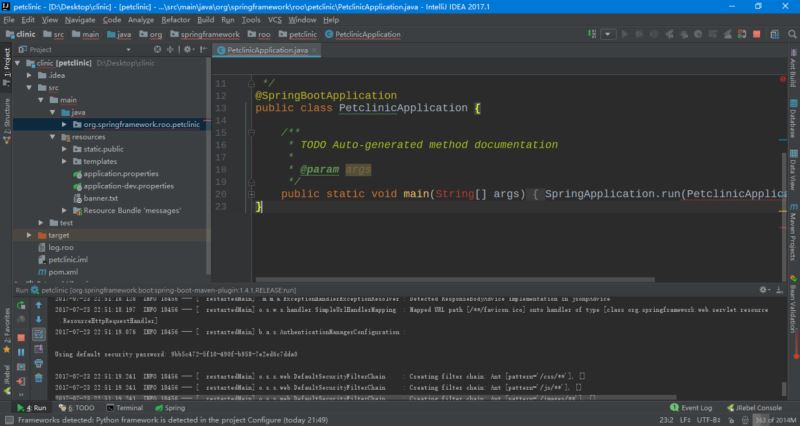Open the Refactor menu
Image resolution: width=800 pixels, height=426 pixels.
[176, 19]
